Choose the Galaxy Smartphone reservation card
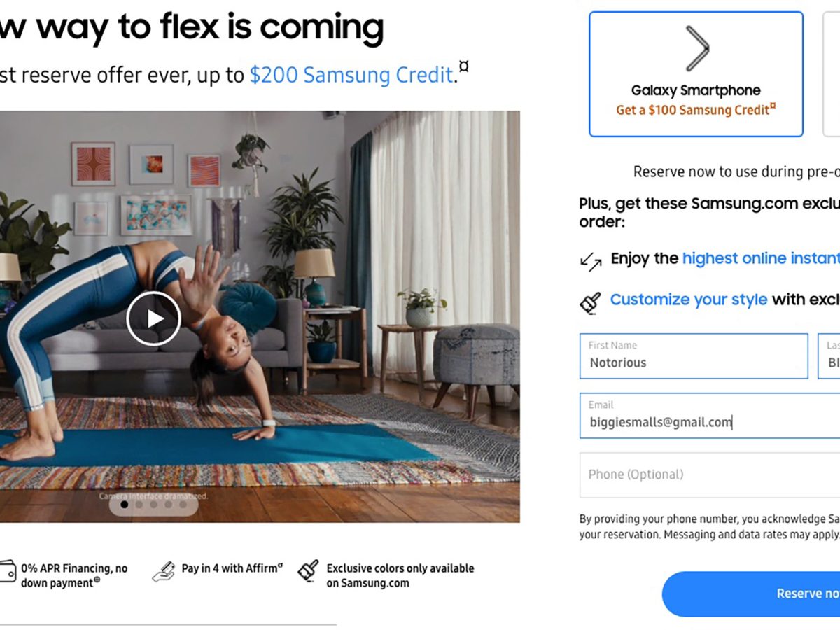This screenshot has height=630, width=840. (696, 74)
